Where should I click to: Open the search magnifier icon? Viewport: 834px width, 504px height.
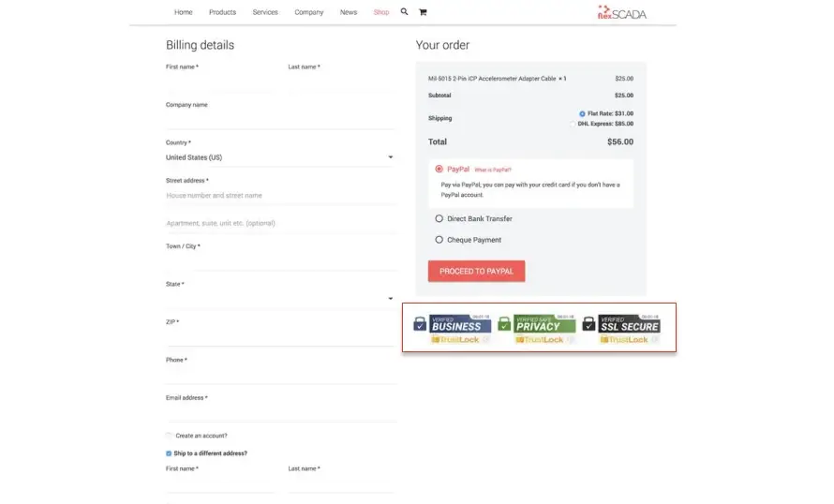pos(404,11)
